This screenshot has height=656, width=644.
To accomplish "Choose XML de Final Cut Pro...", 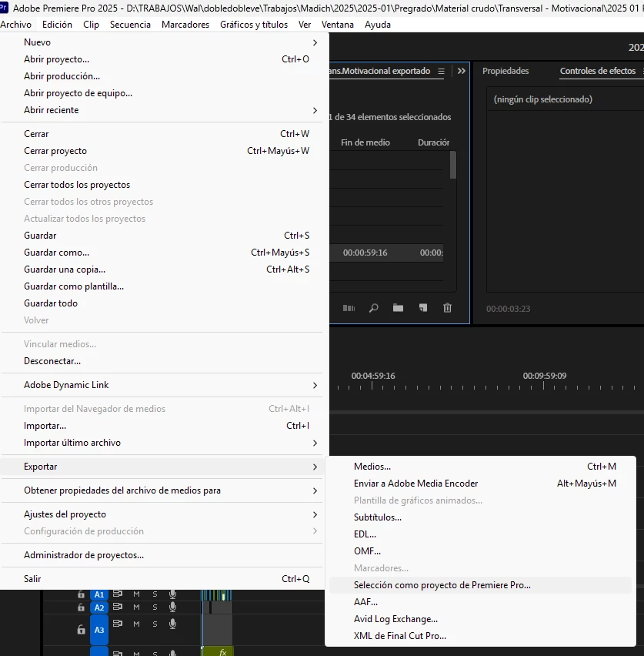I will point(480,636).
